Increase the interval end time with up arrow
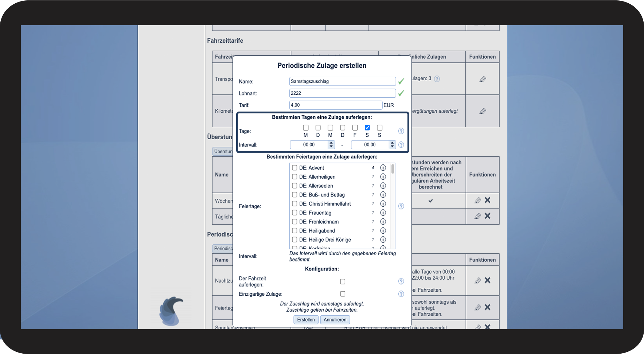The image size is (644, 354). [392, 143]
